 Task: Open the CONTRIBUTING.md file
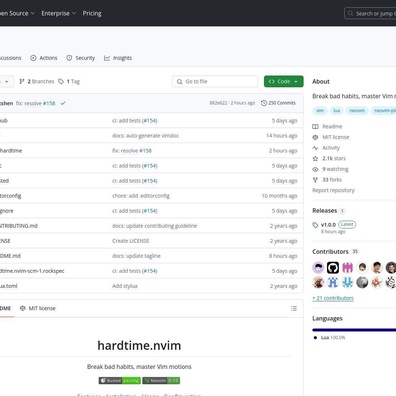[x=19, y=226]
